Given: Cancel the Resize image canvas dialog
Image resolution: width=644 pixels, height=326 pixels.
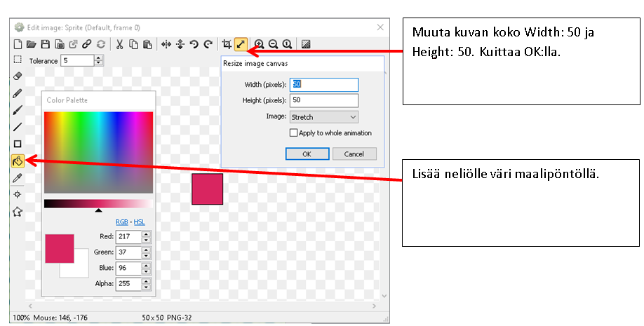Looking at the screenshot, I should (354, 154).
